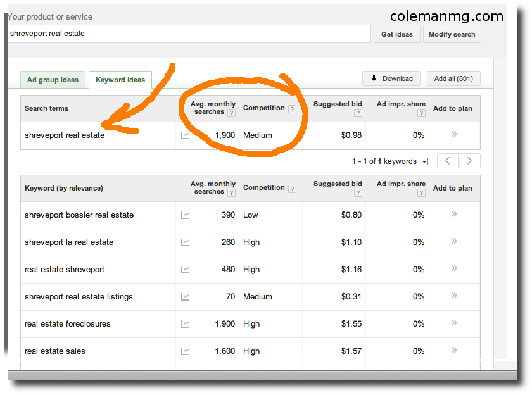Click the $1.57 suggested bid value
Image resolution: width=532 pixels, height=395 pixels.
[351, 351]
